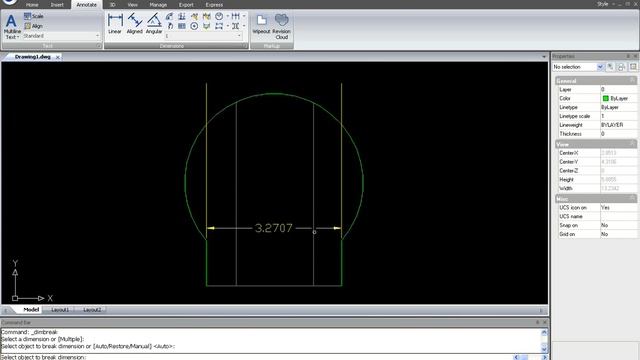This screenshot has width=640, height=360.
Task: Toggle Snap on value No
Action: 618,225
